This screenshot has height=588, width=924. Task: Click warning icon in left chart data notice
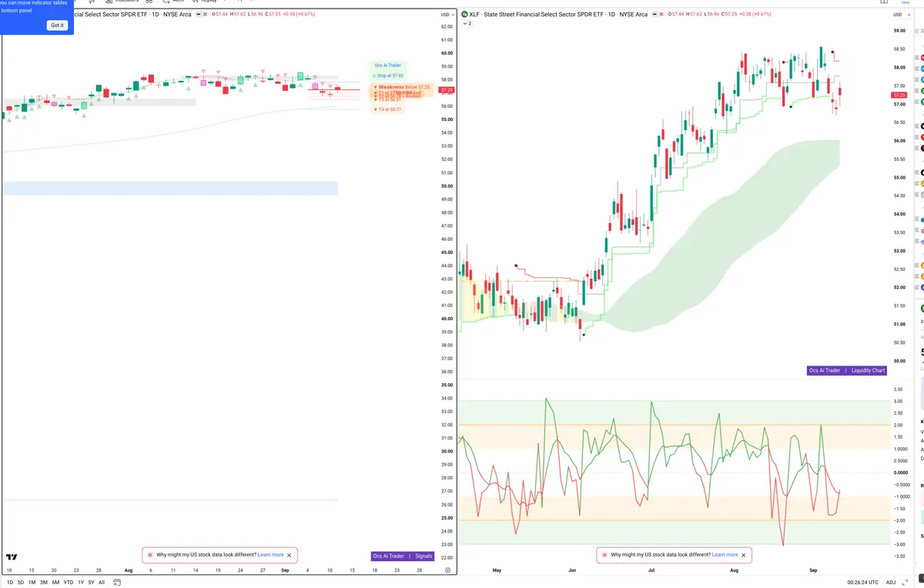[x=150, y=555]
